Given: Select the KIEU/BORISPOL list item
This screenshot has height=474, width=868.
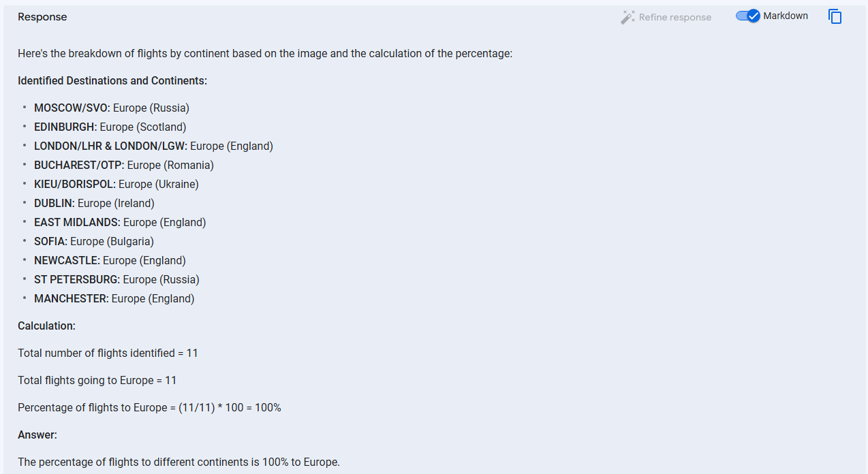Looking at the screenshot, I should pos(117,184).
